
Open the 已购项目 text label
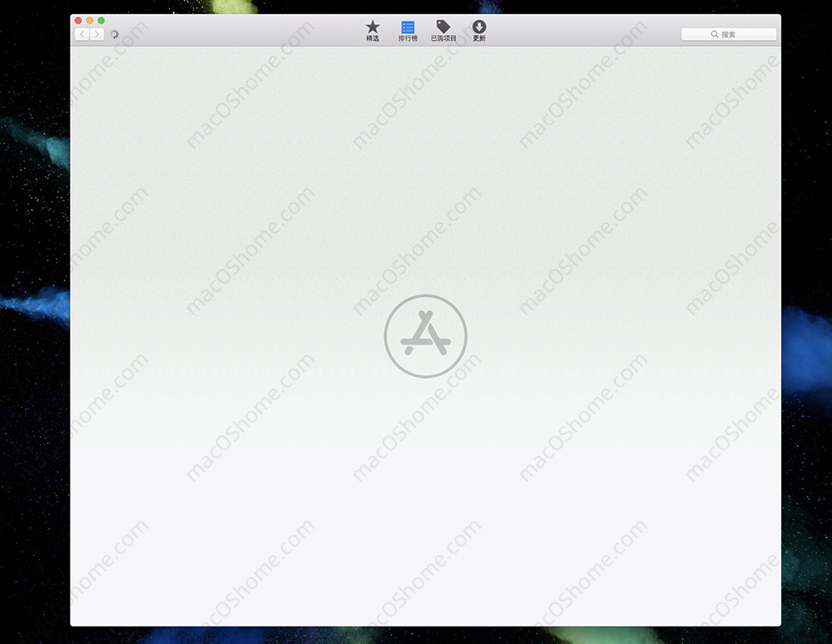(x=443, y=39)
